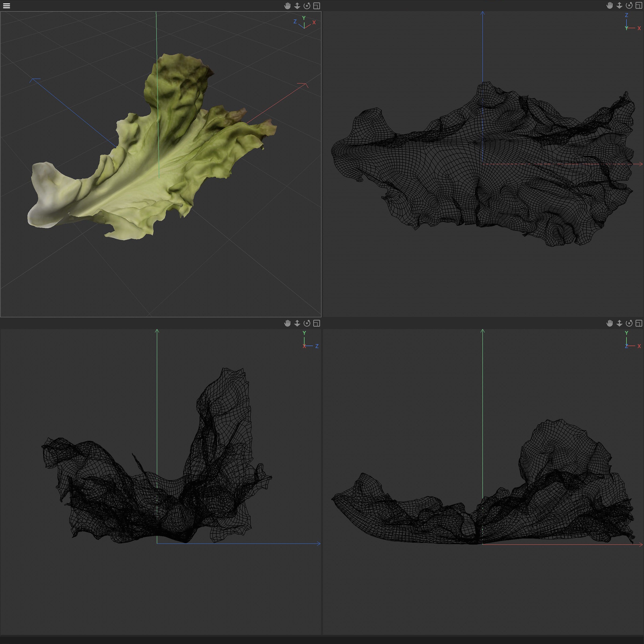Select the Pan tool in the bottom-left viewport
This screenshot has width=644, height=644.
[287, 323]
